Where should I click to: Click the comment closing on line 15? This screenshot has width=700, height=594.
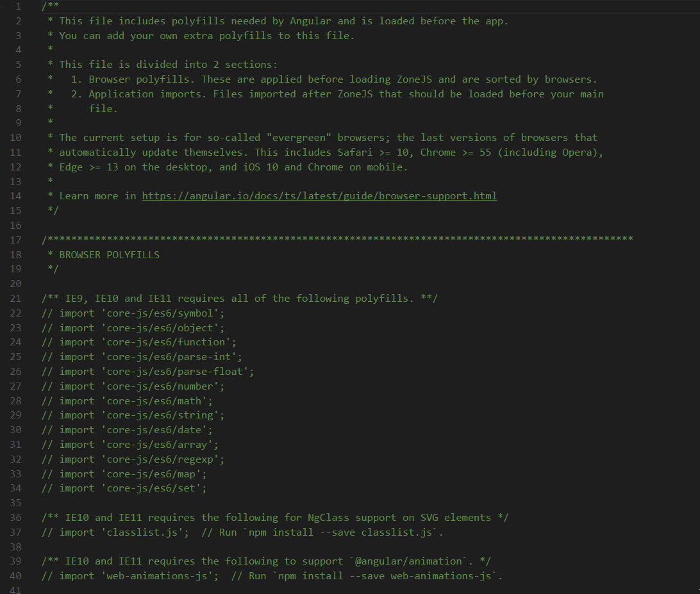(53, 210)
